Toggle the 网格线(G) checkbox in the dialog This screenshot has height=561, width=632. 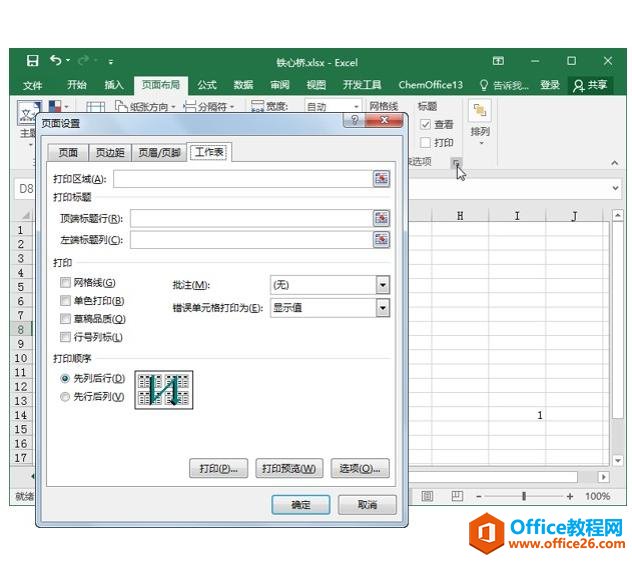[65, 282]
